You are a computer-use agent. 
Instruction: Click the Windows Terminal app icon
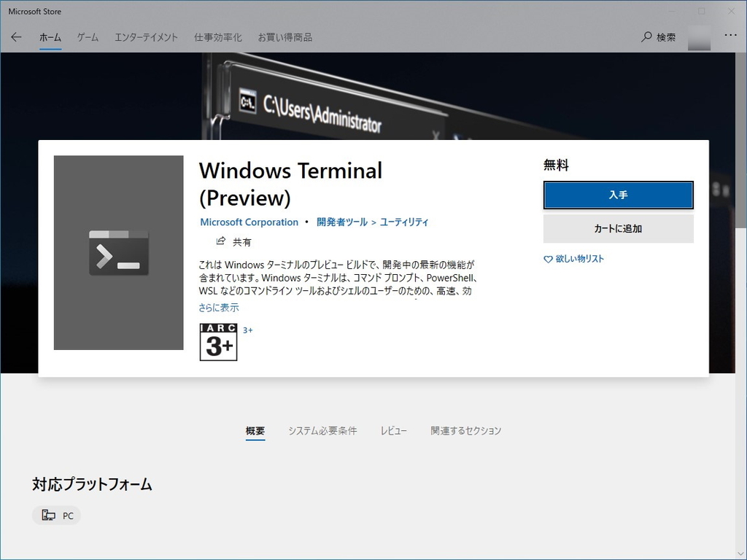(x=119, y=252)
